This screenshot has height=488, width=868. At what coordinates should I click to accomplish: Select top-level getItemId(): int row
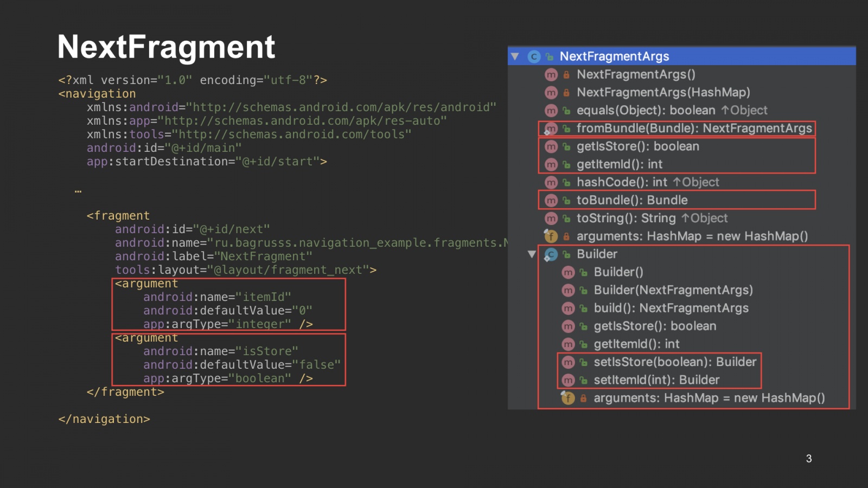[x=682, y=164]
